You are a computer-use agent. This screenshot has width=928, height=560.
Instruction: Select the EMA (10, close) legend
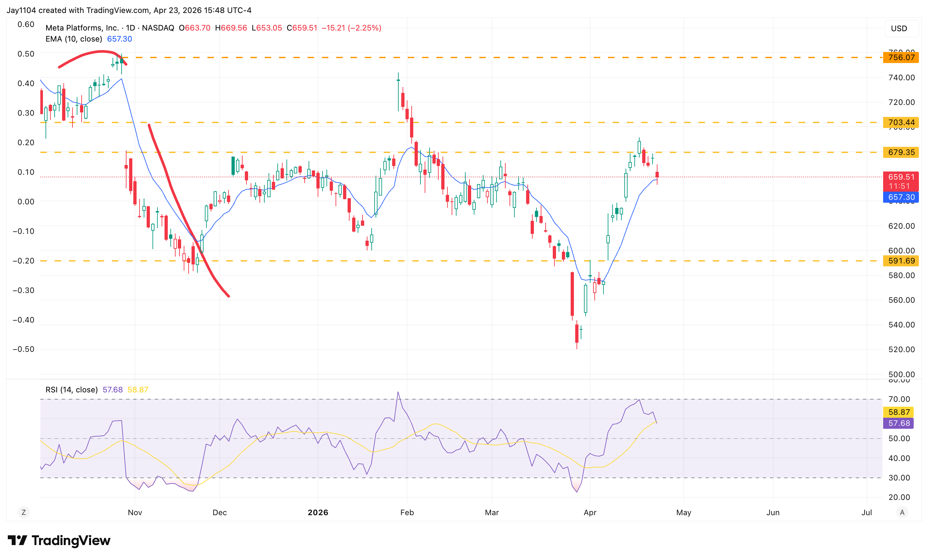coord(74,39)
